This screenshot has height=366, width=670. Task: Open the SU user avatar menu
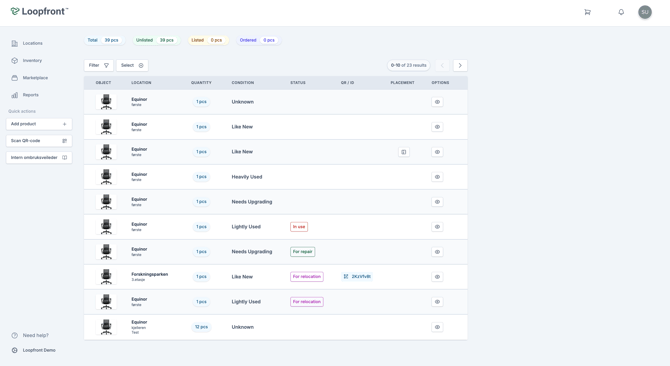(x=645, y=12)
